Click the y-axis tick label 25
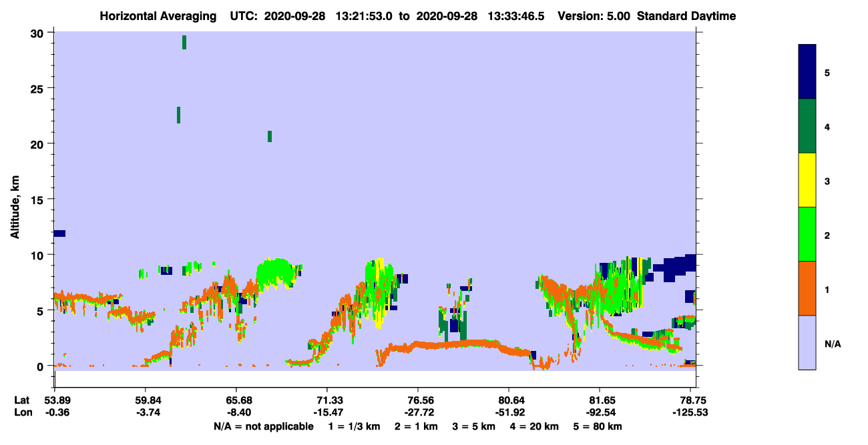The width and height of the screenshot is (868, 445). pos(38,89)
